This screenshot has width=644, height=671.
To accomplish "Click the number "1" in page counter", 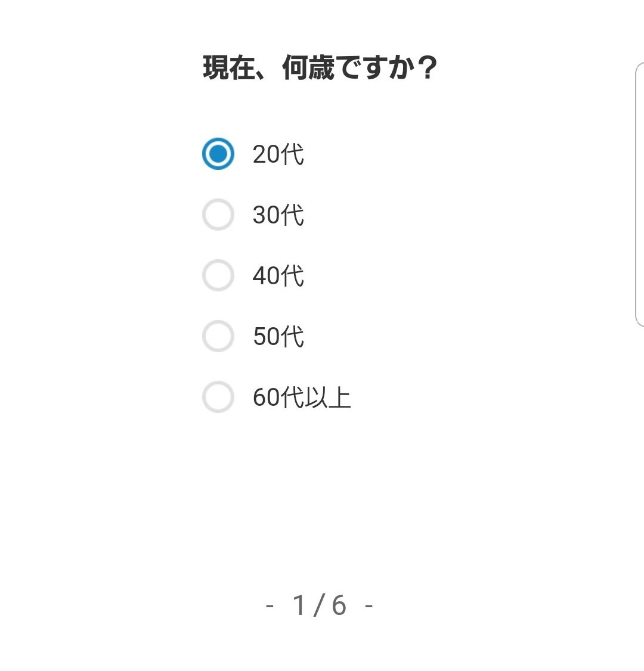I will [x=299, y=605].
